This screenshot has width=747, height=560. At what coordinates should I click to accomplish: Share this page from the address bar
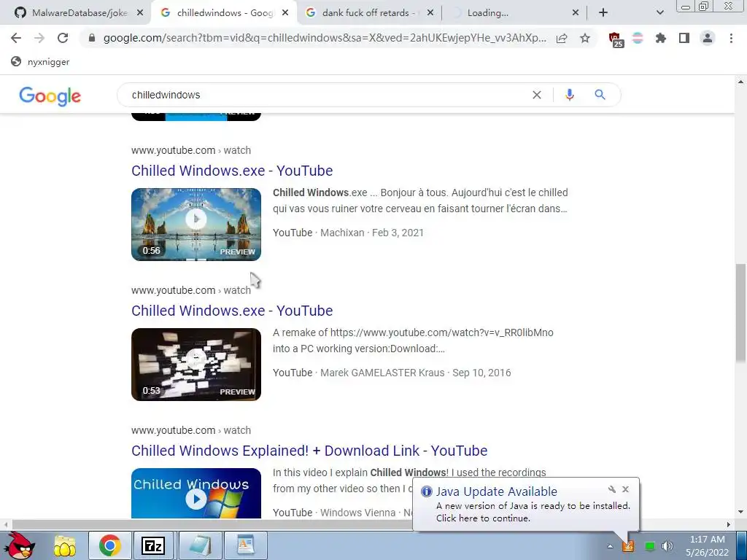[x=562, y=38]
